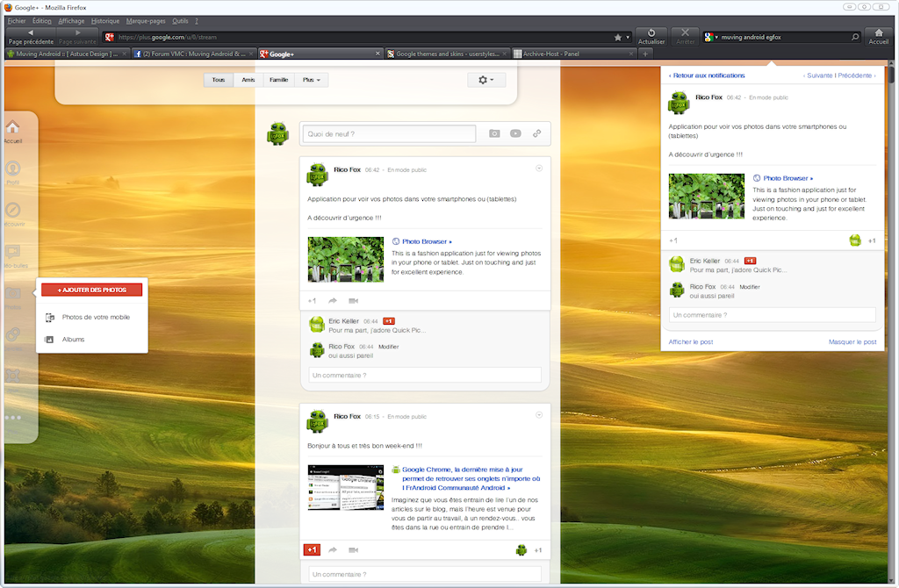Click Afficher le post link
Screen dimensions: 899x588
[x=691, y=342]
